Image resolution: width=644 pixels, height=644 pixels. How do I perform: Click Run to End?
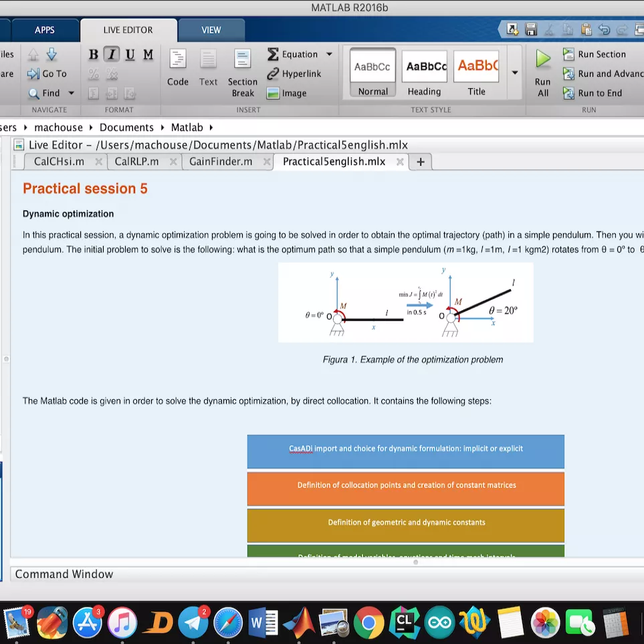coord(593,93)
